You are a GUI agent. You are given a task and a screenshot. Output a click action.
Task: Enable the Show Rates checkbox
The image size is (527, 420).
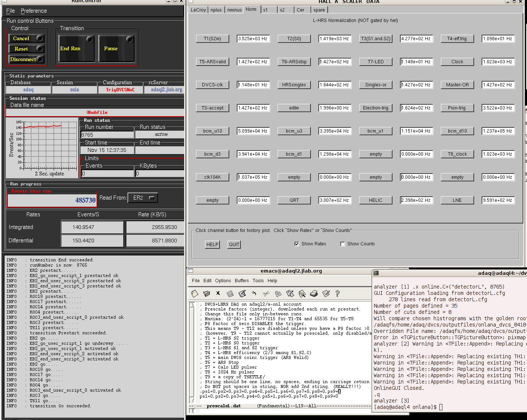[x=297, y=244]
